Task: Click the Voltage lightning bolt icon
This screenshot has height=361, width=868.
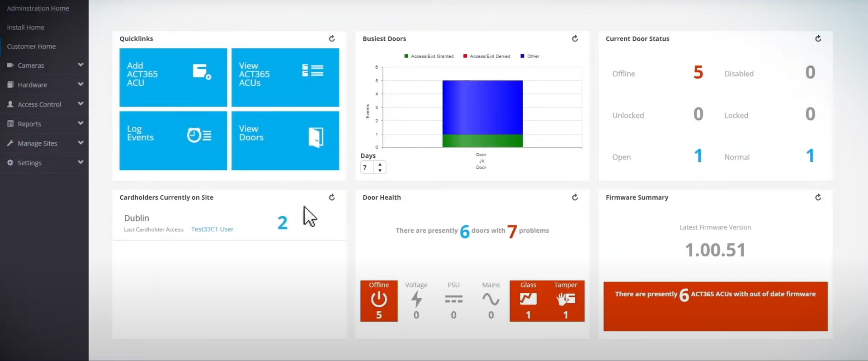Action: coord(416,299)
